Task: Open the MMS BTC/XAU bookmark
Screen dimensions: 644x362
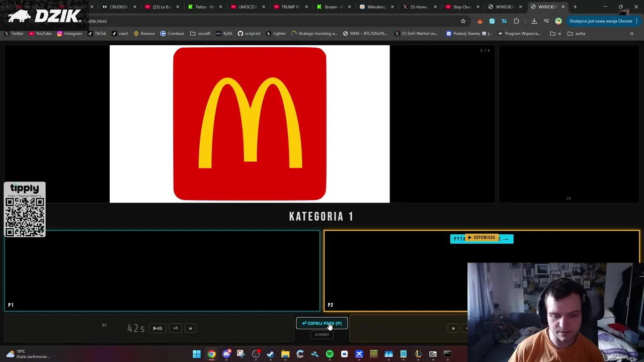Action: [365, 34]
